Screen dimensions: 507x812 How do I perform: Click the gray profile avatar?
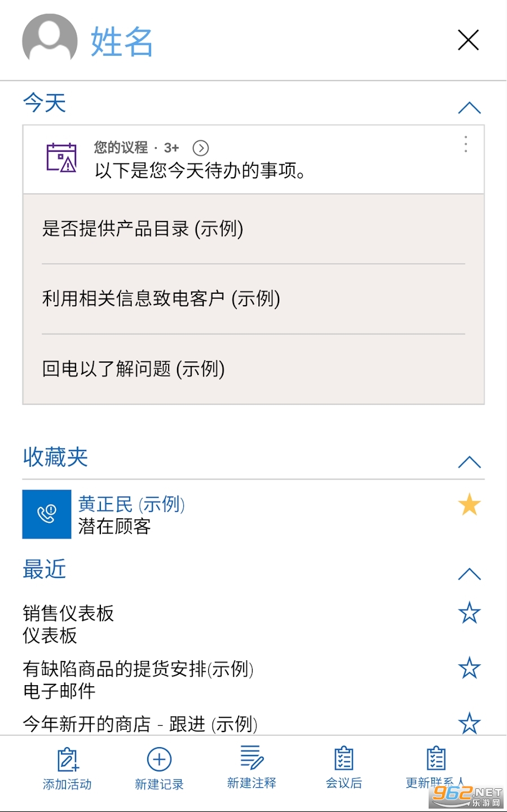50,39
